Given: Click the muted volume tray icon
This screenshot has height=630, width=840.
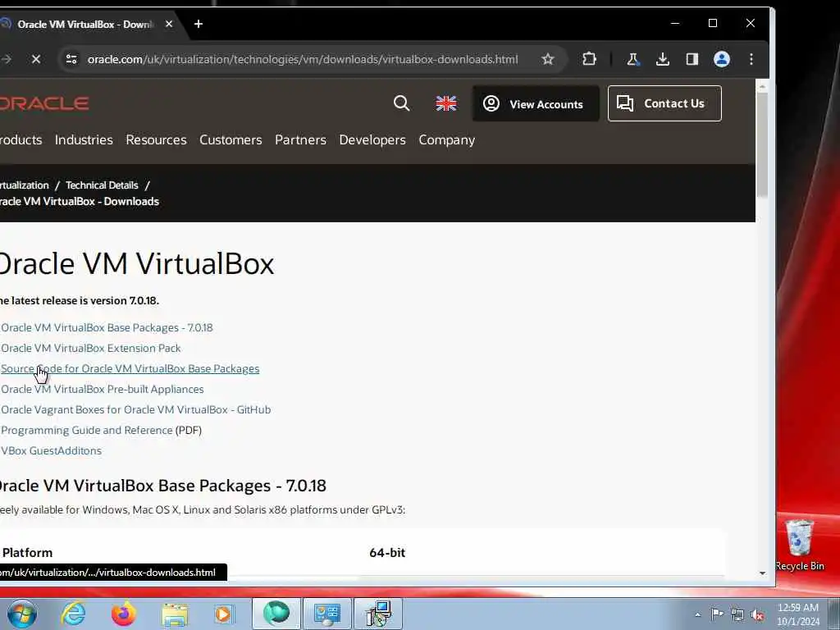Looking at the screenshot, I should click(757, 614).
